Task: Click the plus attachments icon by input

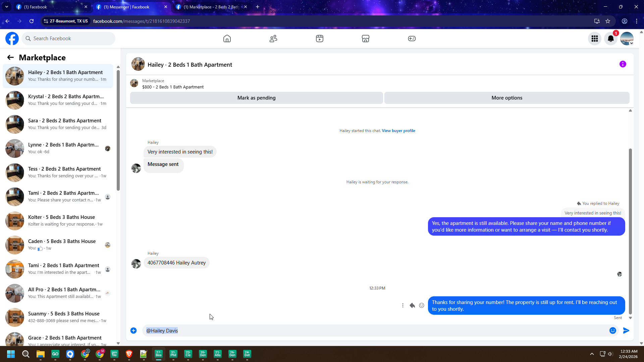Action: coord(133,331)
